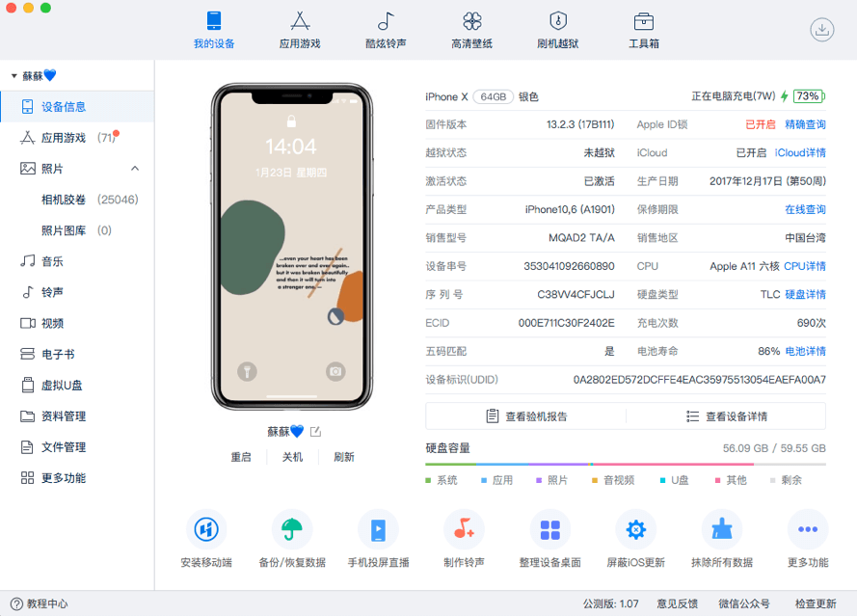The width and height of the screenshot is (857, 616).
Task: Click 重启 to restart device
Action: [x=240, y=457]
